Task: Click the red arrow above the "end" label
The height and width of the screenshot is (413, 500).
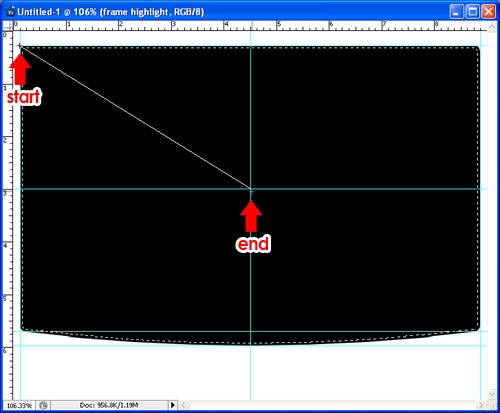Action: click(251, 216)
